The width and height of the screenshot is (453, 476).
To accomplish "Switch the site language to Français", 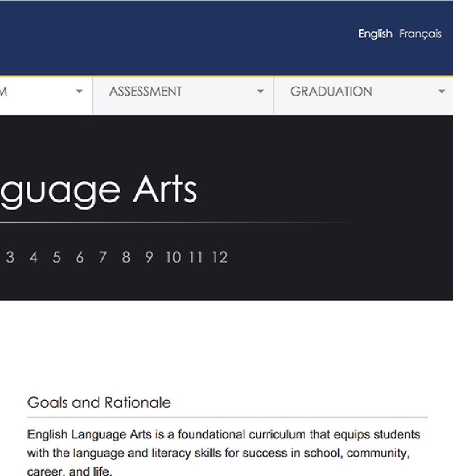I will point(420,34).
